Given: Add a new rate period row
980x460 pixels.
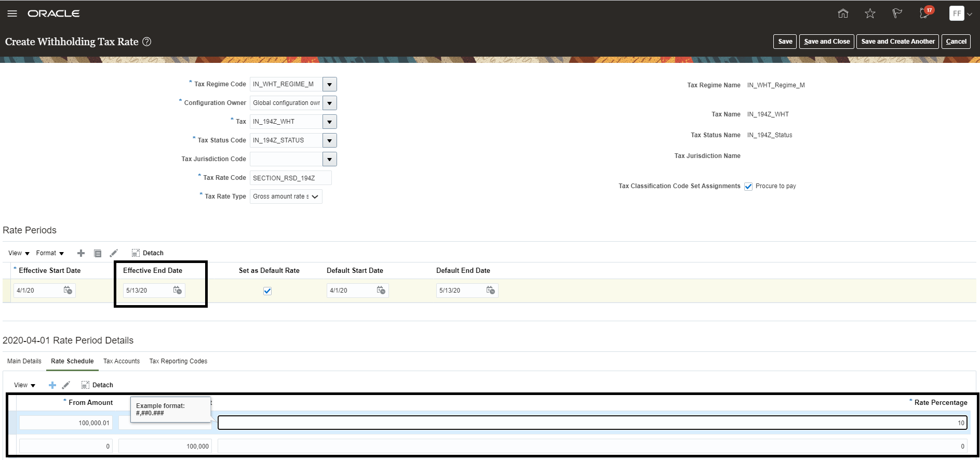Looking at the screenshot, I should (x=81, y=253).
